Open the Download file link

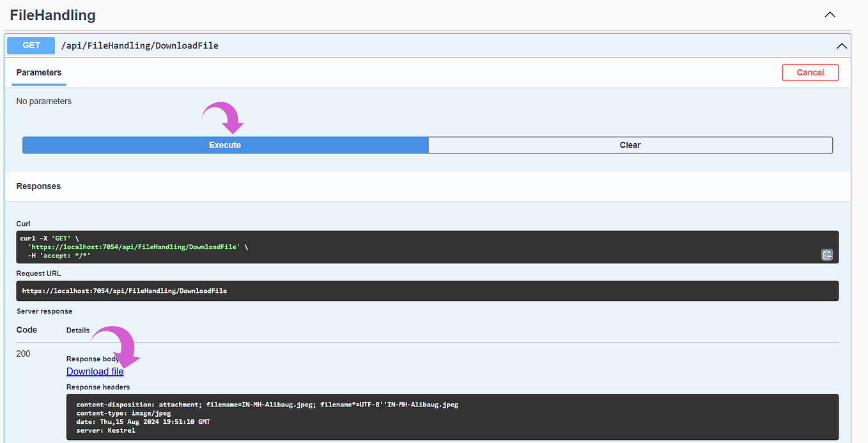click(95, 371)
